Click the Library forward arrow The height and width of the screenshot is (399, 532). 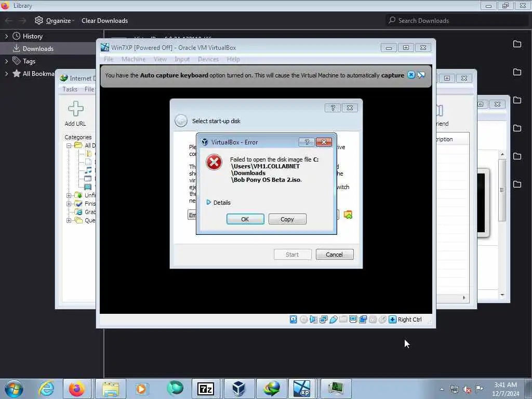coord(22,21)
